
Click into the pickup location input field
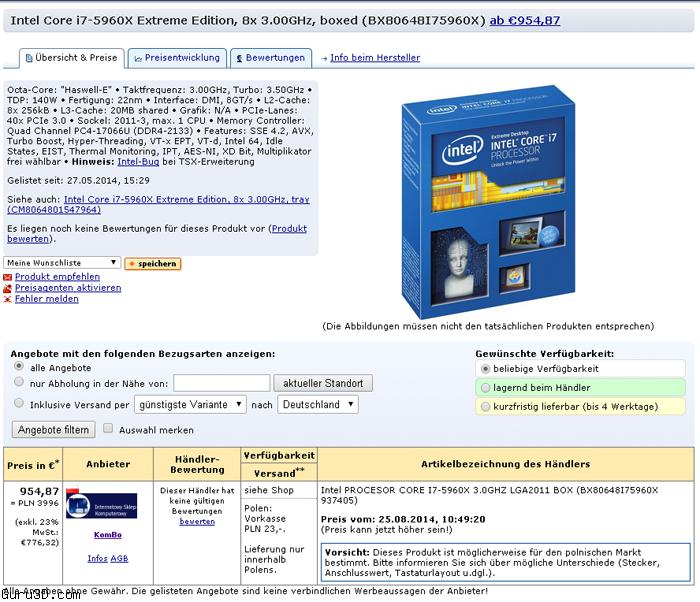click(x=221, y=383)
